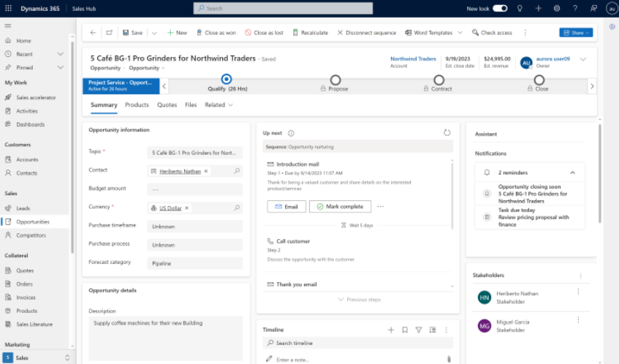This screenshot has height=364, width=619.
Task: Open Purchase timeframe Unknown dropdown
Action: click(195, 227)
